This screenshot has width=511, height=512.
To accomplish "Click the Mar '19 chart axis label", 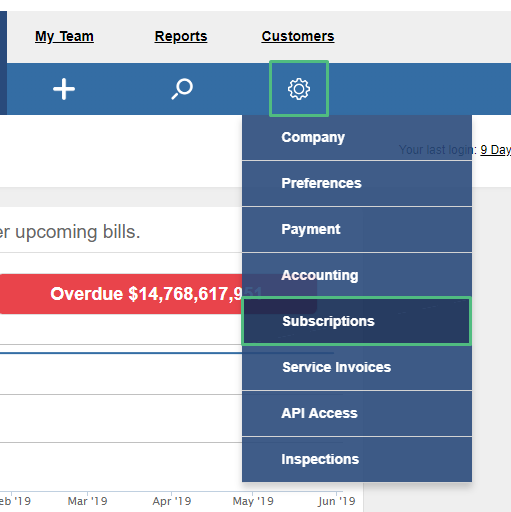I will [x=87, y=501].
